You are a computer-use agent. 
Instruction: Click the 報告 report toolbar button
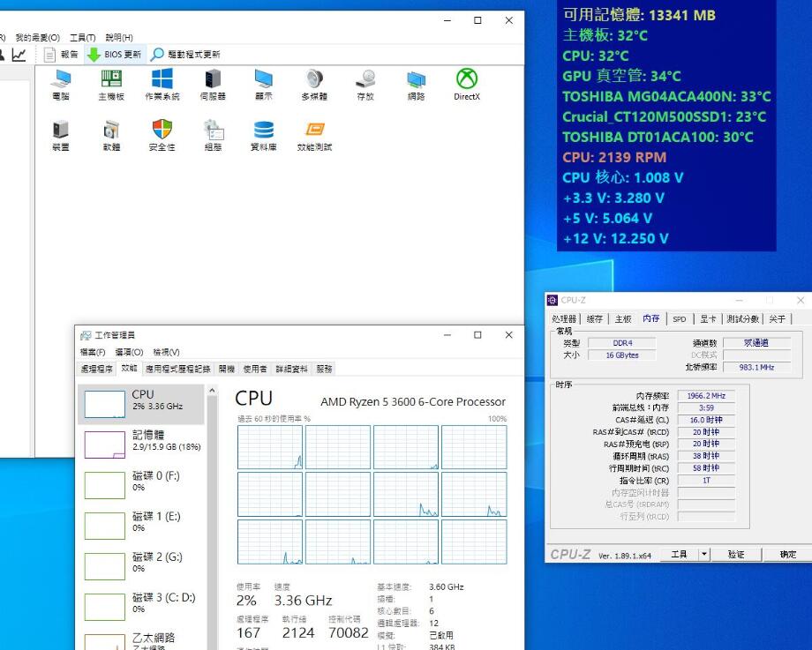61,55
